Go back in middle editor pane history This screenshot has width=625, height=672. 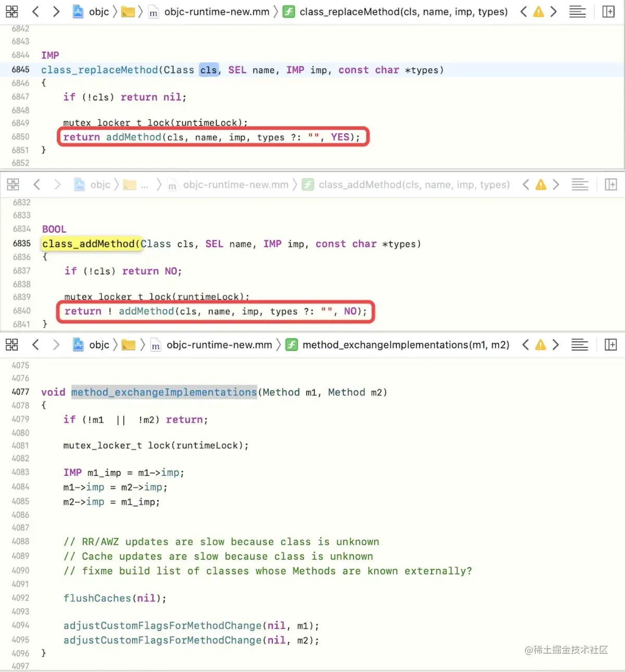(x=36, y=184)
